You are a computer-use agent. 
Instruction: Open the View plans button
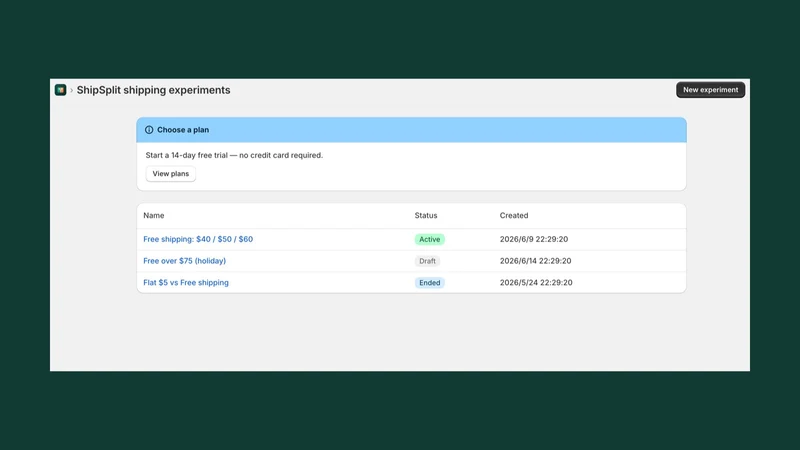tap(170, 173)
